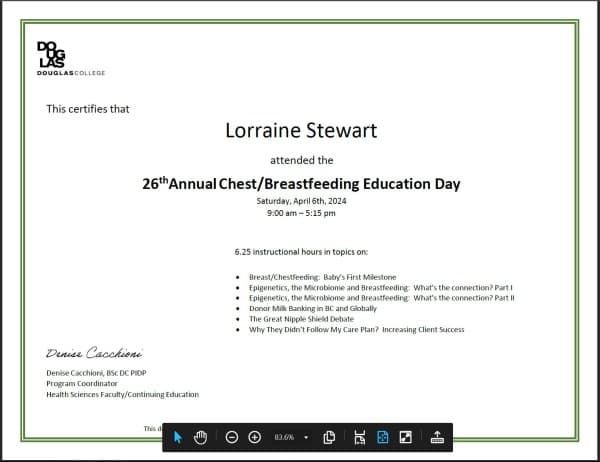Click the Saturday, April 6th, 2024 date text

click(301, 201)
